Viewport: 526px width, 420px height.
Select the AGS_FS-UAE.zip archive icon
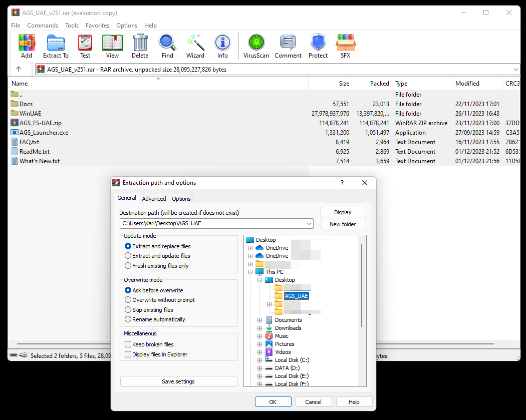pos(15,123)
